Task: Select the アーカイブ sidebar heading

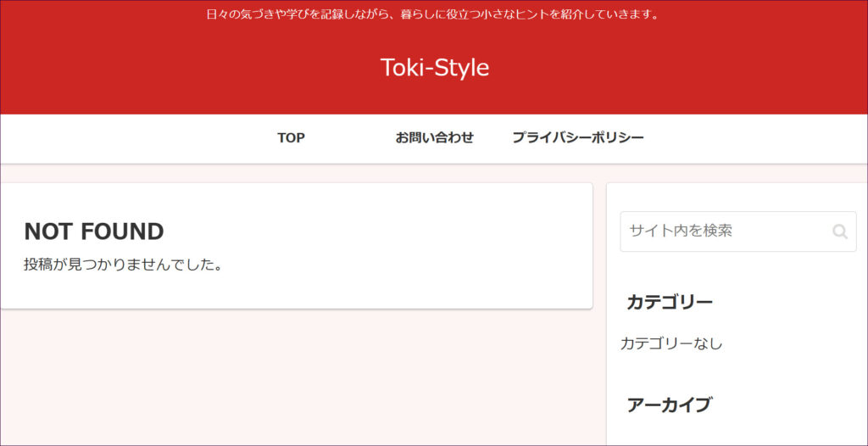Action: click(x=669, y=405)
